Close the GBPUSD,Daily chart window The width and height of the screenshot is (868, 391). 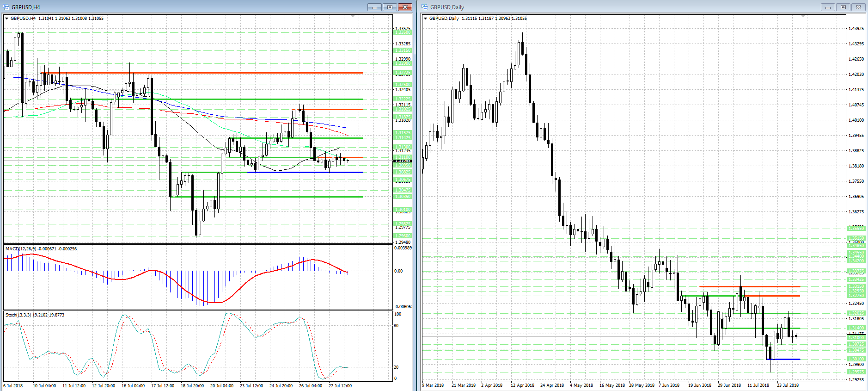pyautogui.click(x=858, y=7)
